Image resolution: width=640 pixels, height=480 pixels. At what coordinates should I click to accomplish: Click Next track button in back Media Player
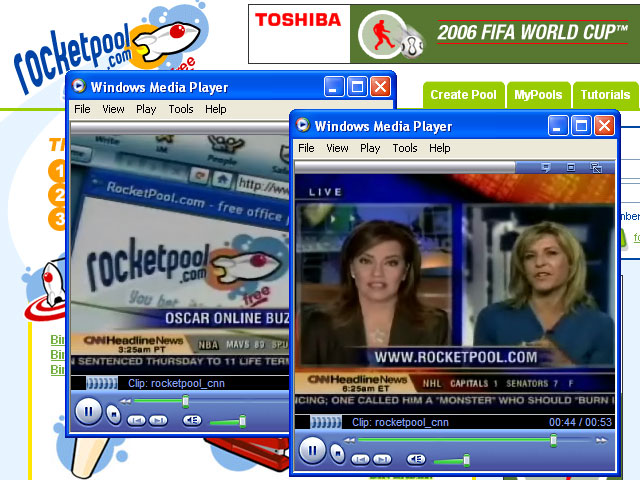tap(158, 420)
